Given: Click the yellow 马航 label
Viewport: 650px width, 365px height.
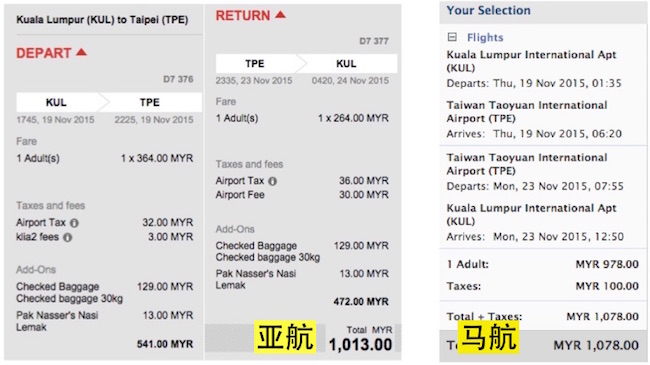Looking at the screenshot, I should click(488, 337).
